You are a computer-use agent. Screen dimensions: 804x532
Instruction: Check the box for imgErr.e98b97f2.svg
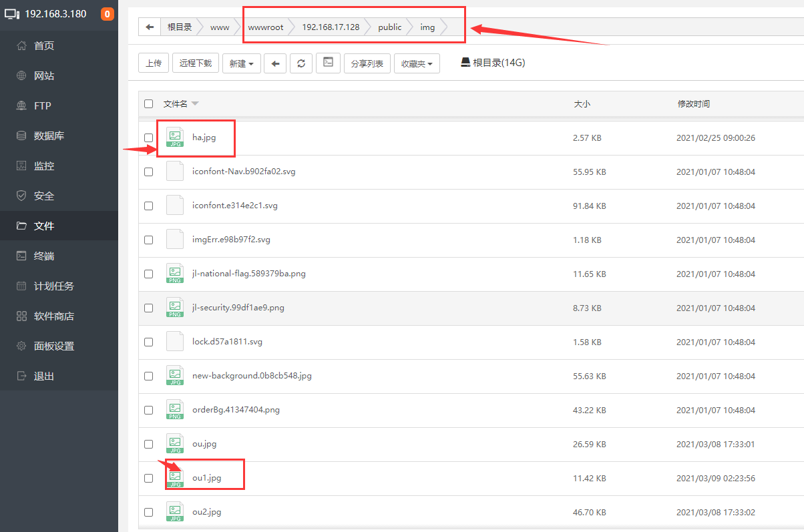(148, 240)
